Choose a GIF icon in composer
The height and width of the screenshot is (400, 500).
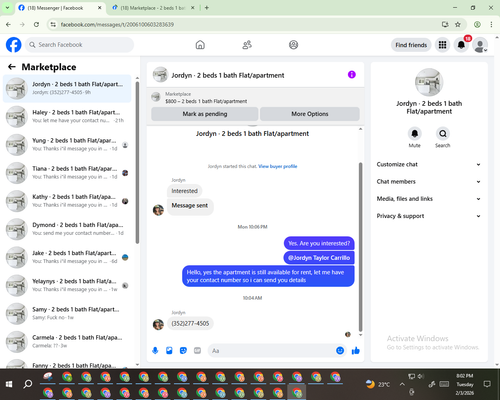click(x=197, y=351)
